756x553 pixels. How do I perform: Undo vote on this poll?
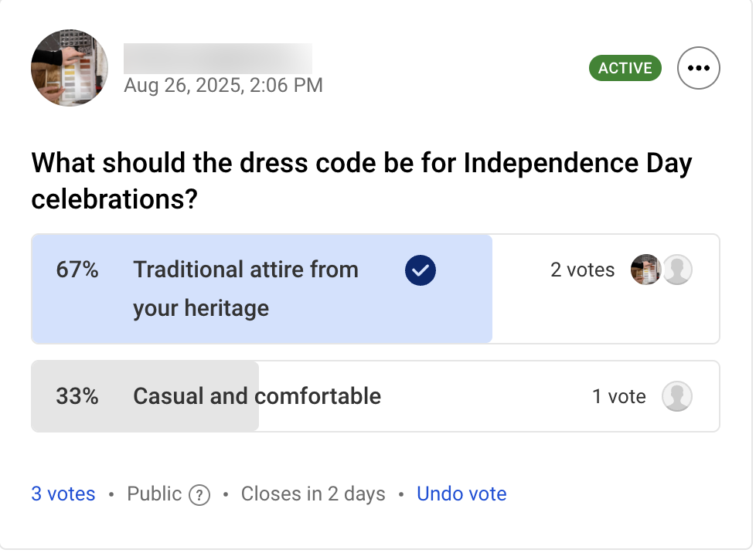pos(461,494)
